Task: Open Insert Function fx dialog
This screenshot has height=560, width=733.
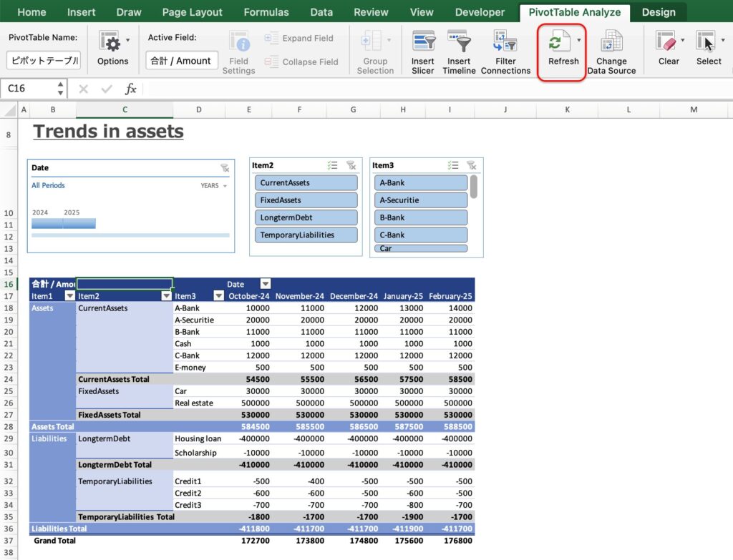Action: 130,89
